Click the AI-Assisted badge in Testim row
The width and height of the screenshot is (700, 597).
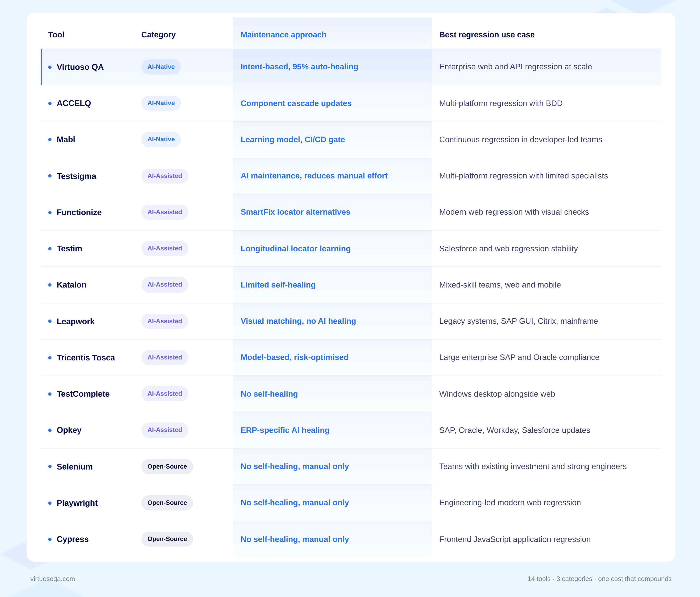coord(165,248)
